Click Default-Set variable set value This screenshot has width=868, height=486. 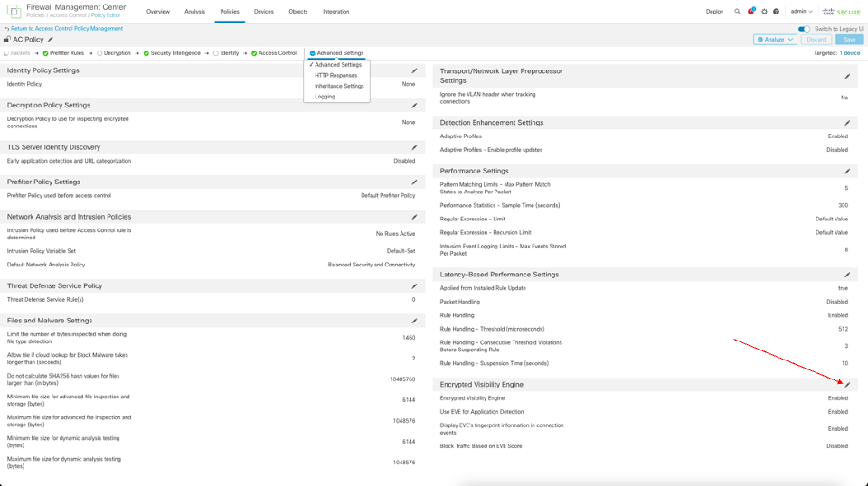(401, 251)
